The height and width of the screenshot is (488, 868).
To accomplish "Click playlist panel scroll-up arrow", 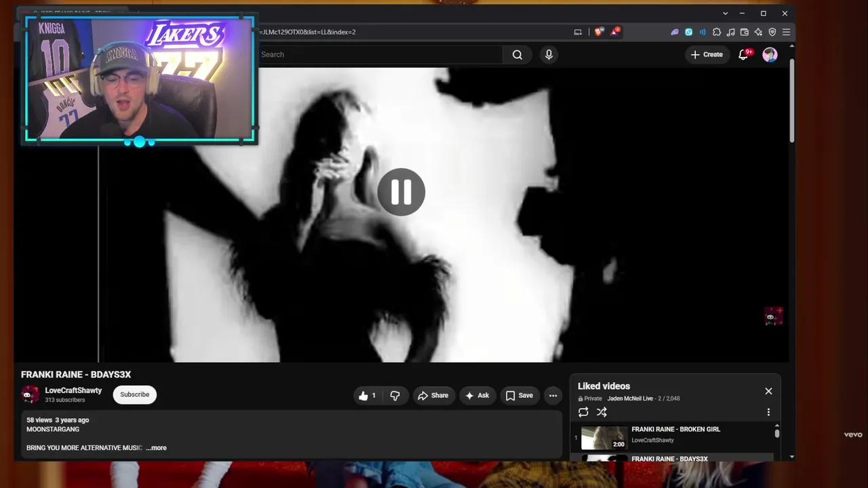I will [777, 427].
